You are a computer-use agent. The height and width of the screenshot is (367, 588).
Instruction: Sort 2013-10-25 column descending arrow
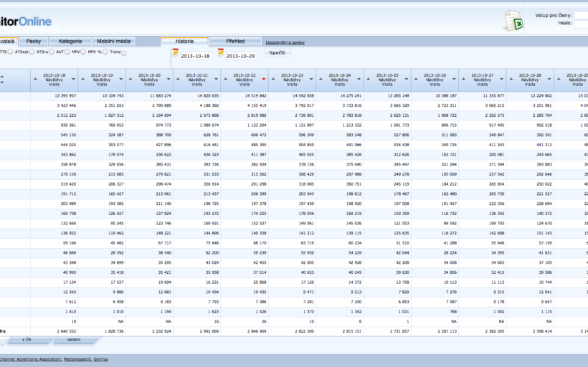coord(407,79)
